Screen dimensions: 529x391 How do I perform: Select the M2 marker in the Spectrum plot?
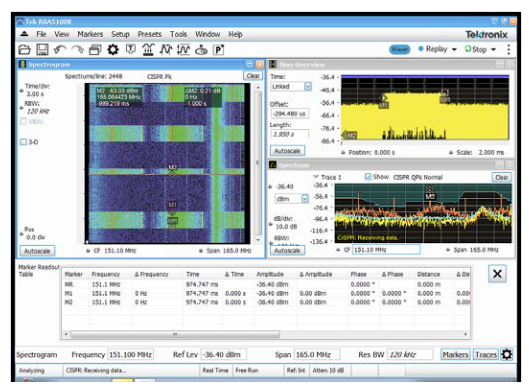(x=429, y=193)
